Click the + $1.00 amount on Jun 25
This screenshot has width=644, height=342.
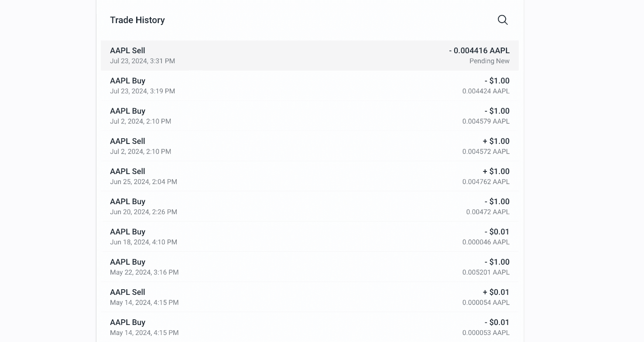coord(496,171)
